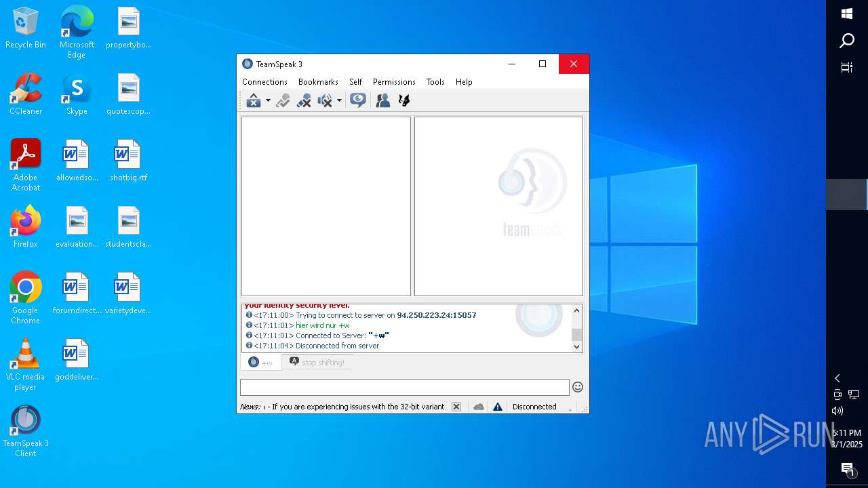Click the chat log scroll down arrow
Screen dimensions: 868x488
point(577,346)
